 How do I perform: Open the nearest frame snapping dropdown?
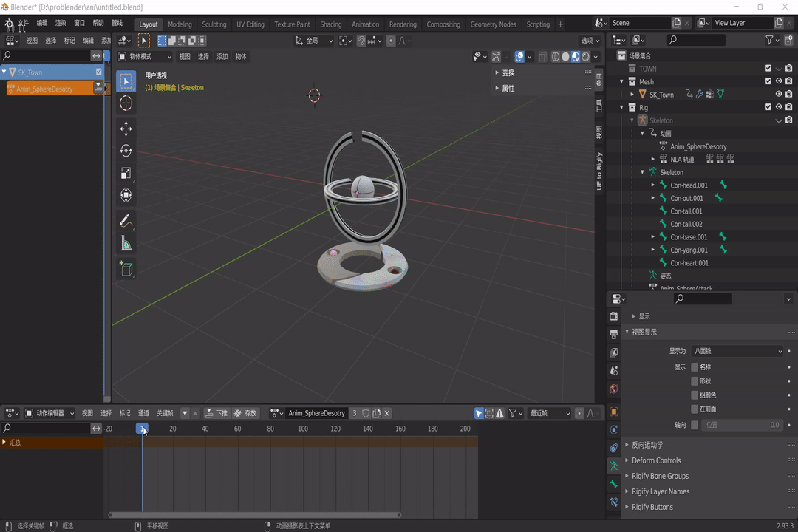[549, 413]
